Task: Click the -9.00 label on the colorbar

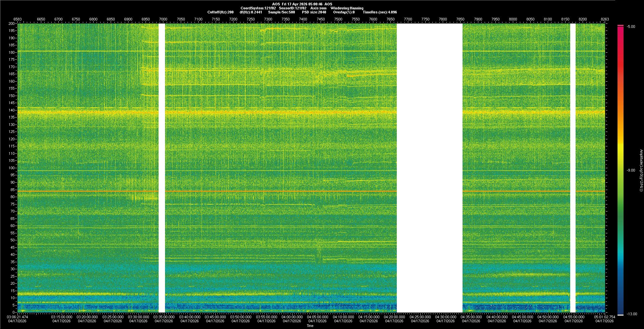Action: (631, 170)
